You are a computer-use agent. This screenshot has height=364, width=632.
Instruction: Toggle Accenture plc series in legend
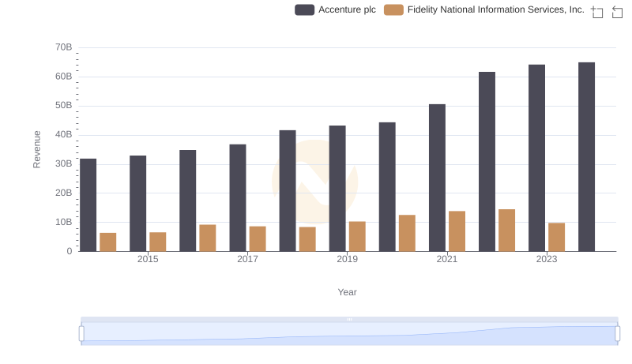point(335,9)
